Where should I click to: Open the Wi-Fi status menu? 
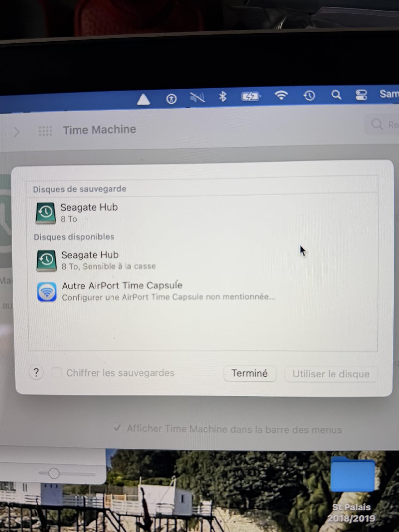pos(281,95)
